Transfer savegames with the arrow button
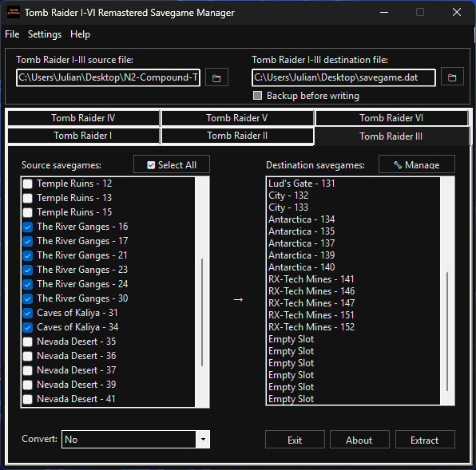The image size is (476, 470). click(238, 299)
